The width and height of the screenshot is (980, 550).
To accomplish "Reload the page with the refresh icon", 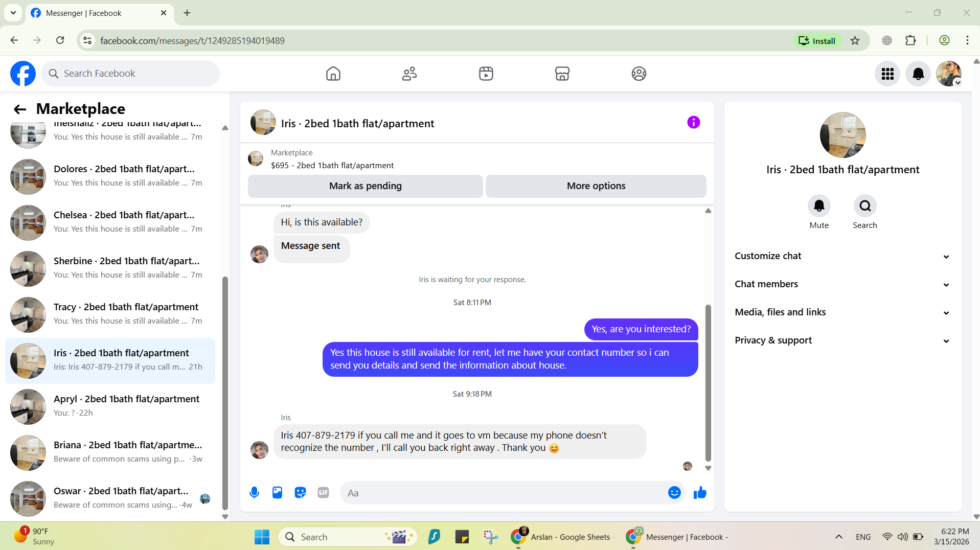I will [x=60, y=40].
